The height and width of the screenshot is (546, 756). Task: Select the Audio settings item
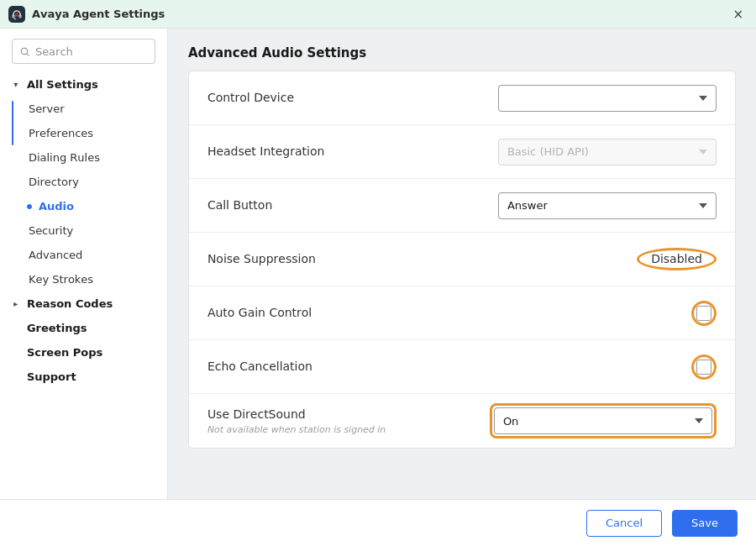pos(56,207)
